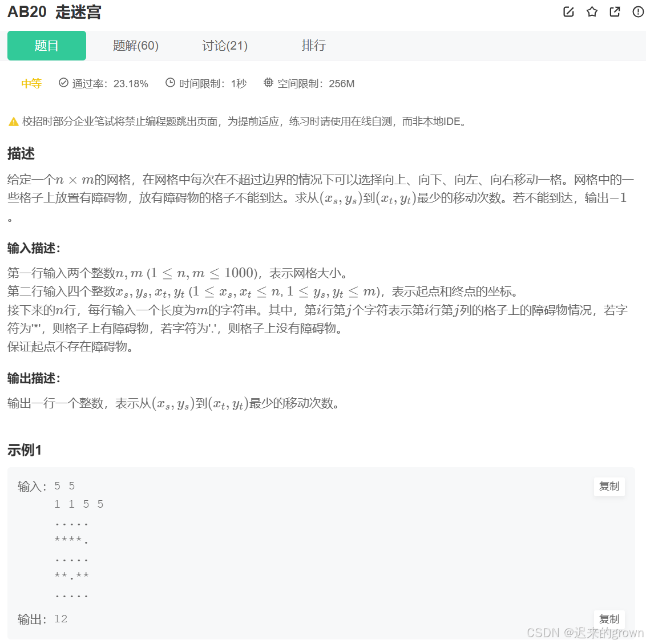Open the 讨论(21) tab
This screenshot has width=646, height=644.
(x=225, y=46)
